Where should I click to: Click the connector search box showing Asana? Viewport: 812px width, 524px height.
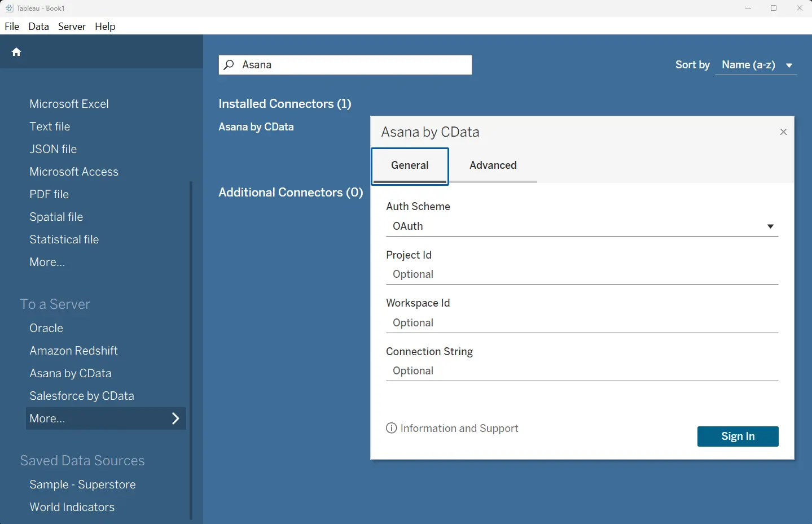click(345, 64)
